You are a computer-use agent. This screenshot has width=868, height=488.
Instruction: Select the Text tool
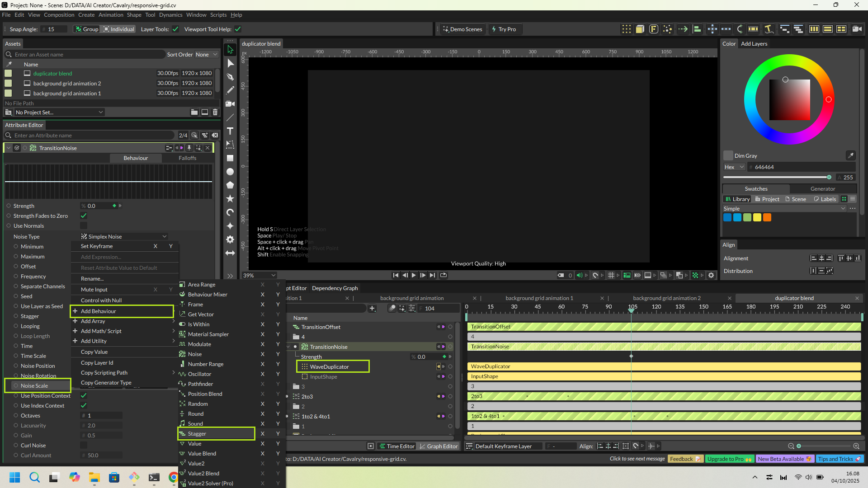[x=230, y=131]
